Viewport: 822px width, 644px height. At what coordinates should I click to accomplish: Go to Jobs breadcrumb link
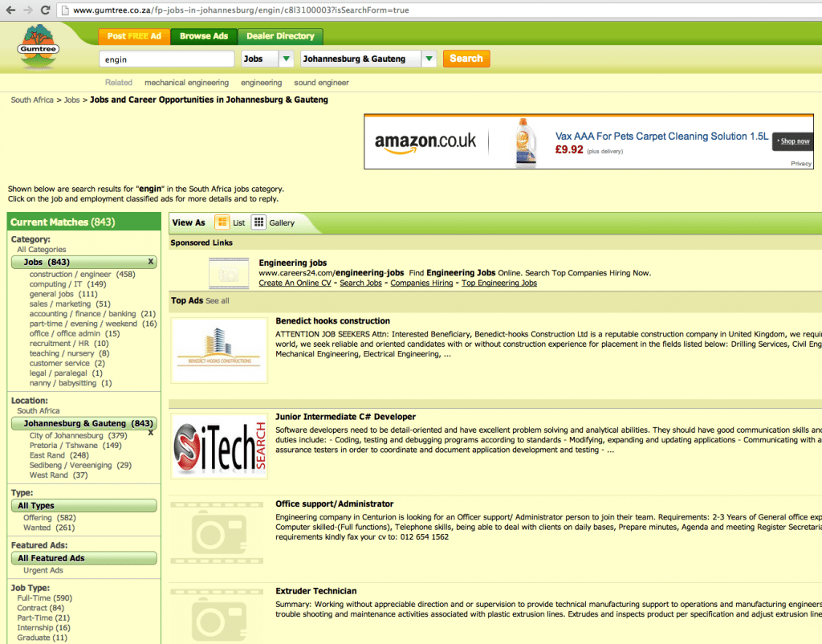click(x=71, y=100)
